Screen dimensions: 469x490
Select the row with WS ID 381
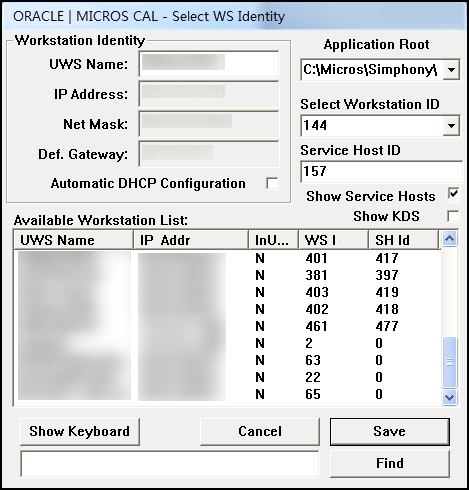click(x=227, y=275)
